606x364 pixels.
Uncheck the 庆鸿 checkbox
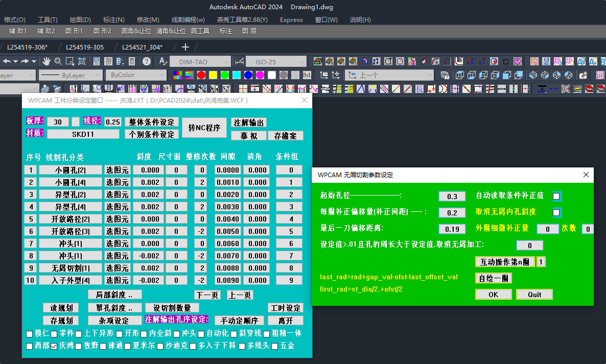(54, 346)
